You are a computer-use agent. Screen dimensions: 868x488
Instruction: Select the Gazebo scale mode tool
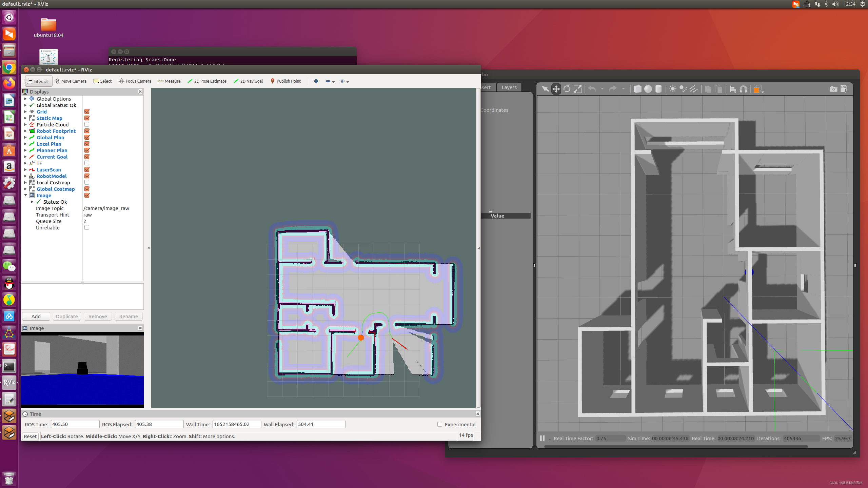tap(577, 89)
